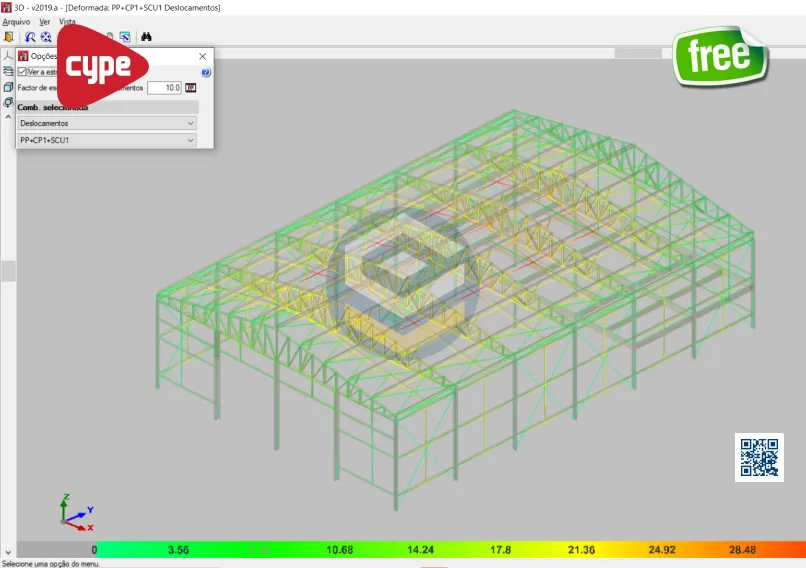Open the Arquivo menu
The width and height of the screenshot is (806, 568).
pos(16,22)
